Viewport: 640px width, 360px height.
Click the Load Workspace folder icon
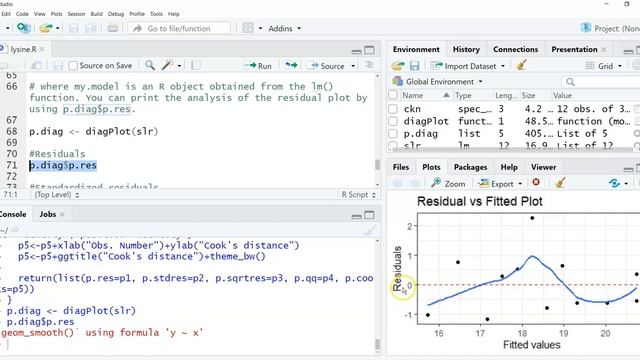tap(398, 66)
